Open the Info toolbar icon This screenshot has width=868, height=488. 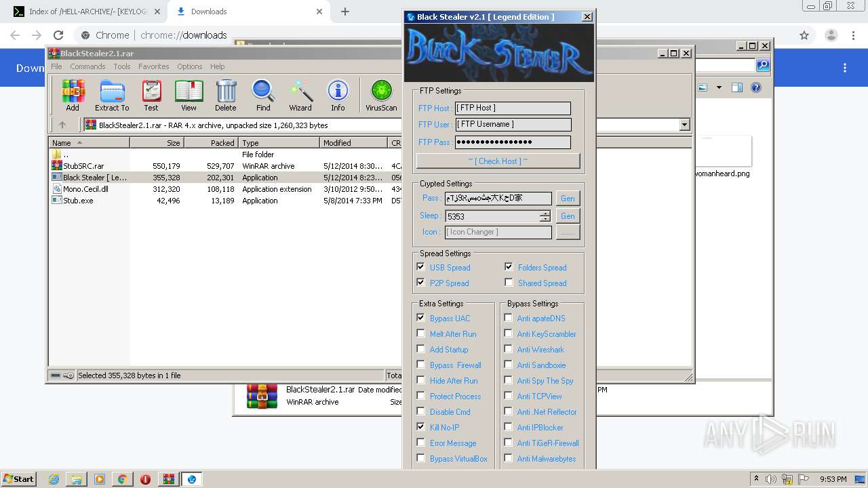point(338,95)
